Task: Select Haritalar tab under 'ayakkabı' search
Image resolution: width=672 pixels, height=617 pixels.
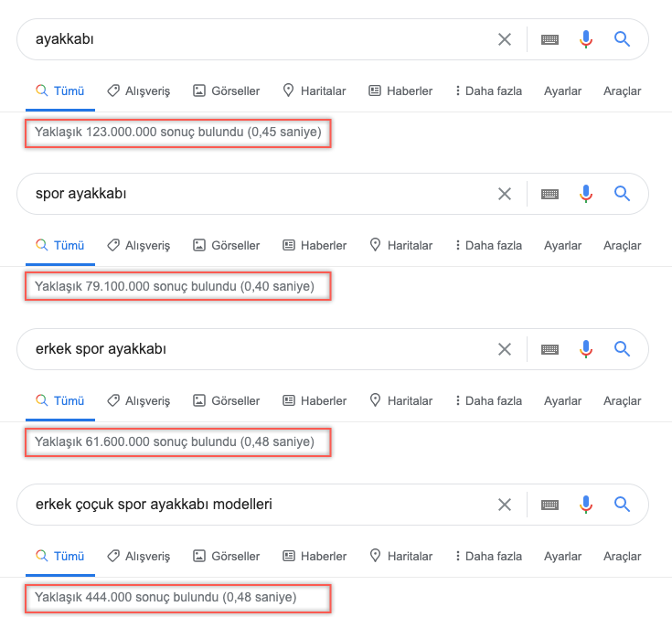Action: [x=315, y=90]
